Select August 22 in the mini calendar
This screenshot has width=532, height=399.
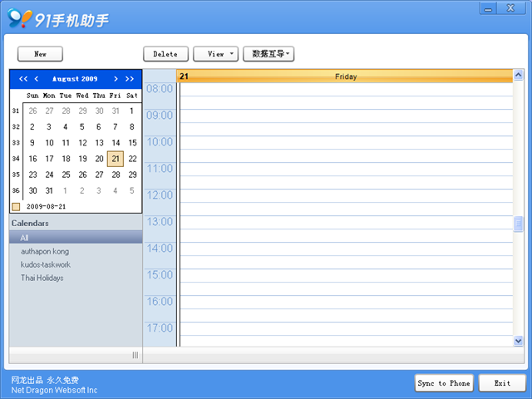(x=132, y=159)
